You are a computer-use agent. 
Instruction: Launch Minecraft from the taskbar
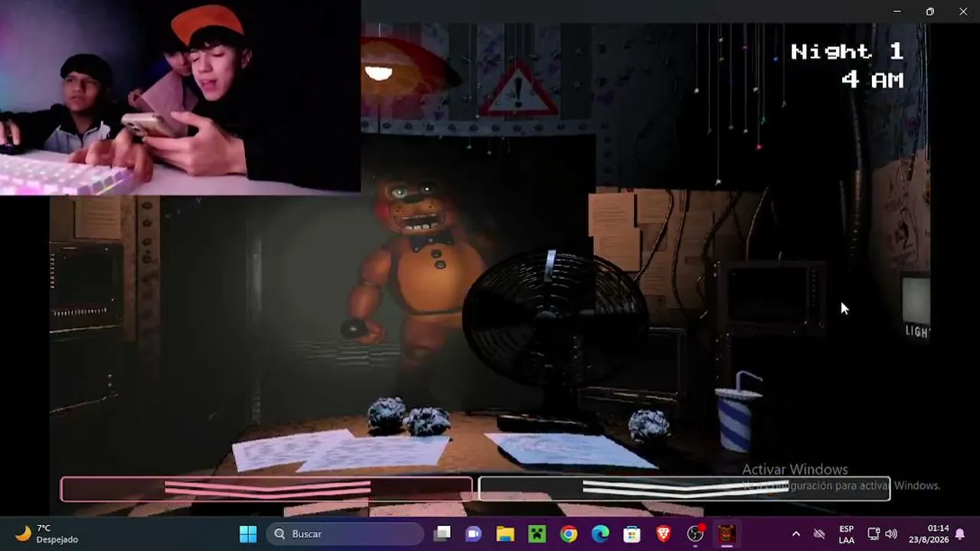(x=537, y=534)
